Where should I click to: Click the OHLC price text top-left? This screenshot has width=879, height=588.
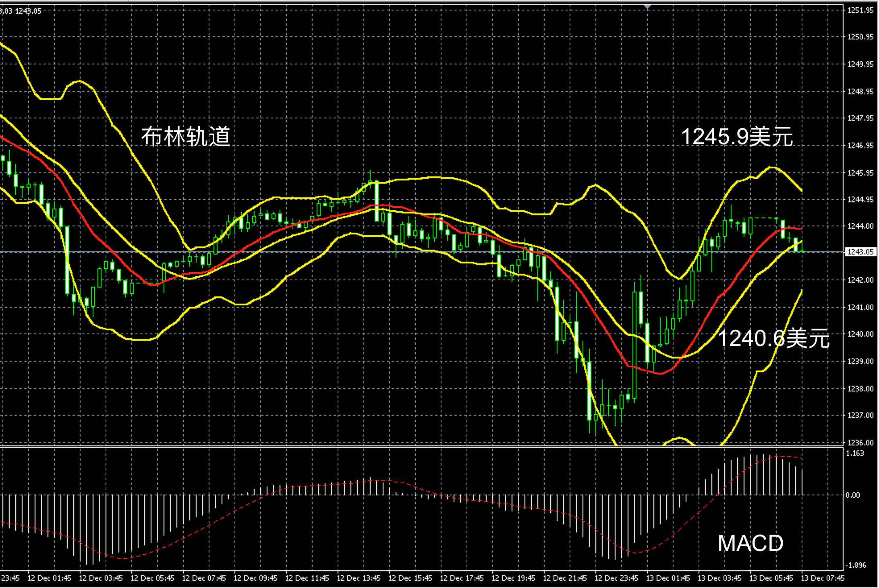click(21, 11)
